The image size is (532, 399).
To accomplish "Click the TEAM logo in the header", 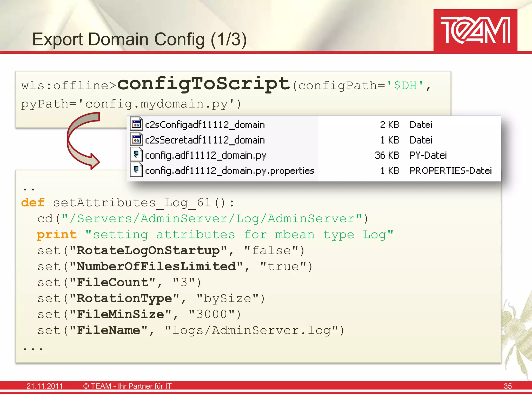I will pos(475,30).
